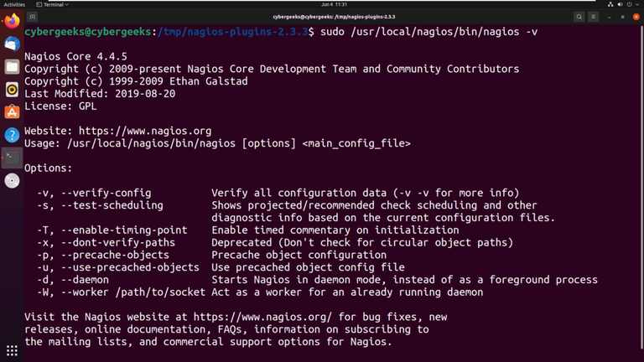The image size is (644, 362).
Task: Open Firefox from the dock
Action: [12, 21]
